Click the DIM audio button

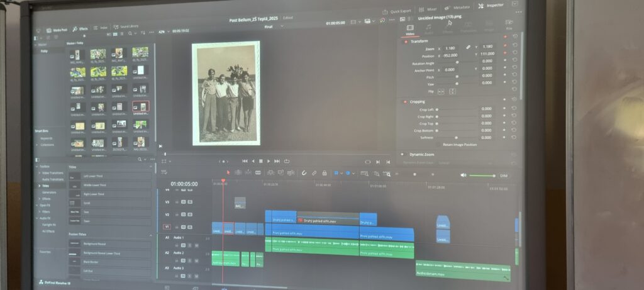coord(504,176)
